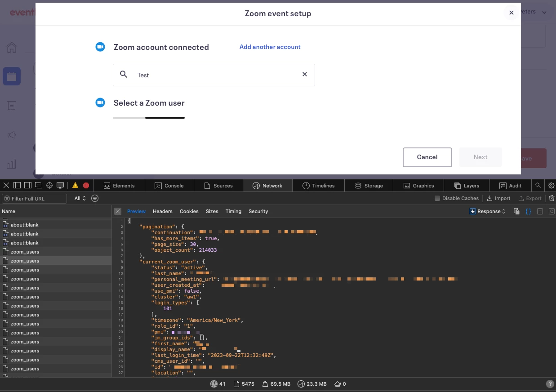This screenshot has width=556, height=392.
Task: Click the Cancel button
Action: 427,157
